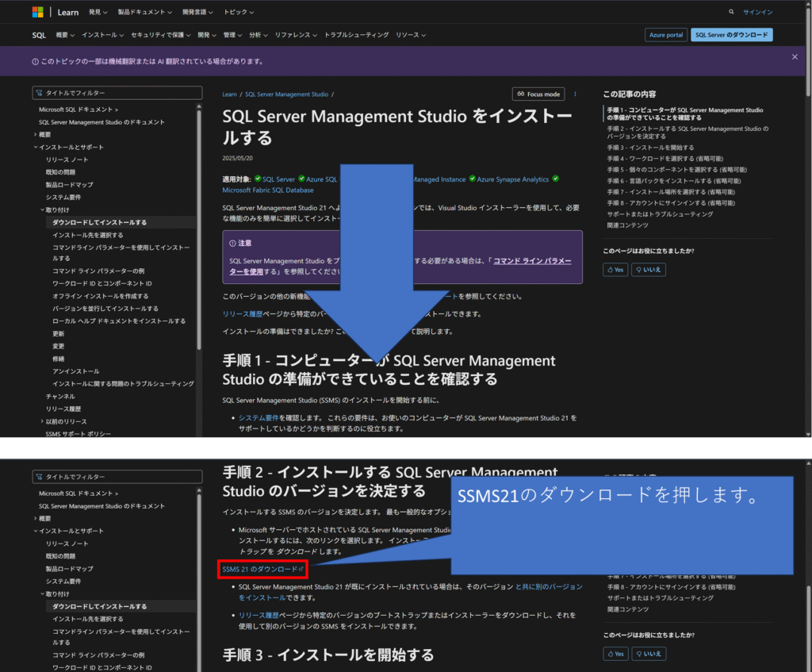812x672 pixels.
Task: Dismiss the machine translation banner
Action: (x=795, y=57)
